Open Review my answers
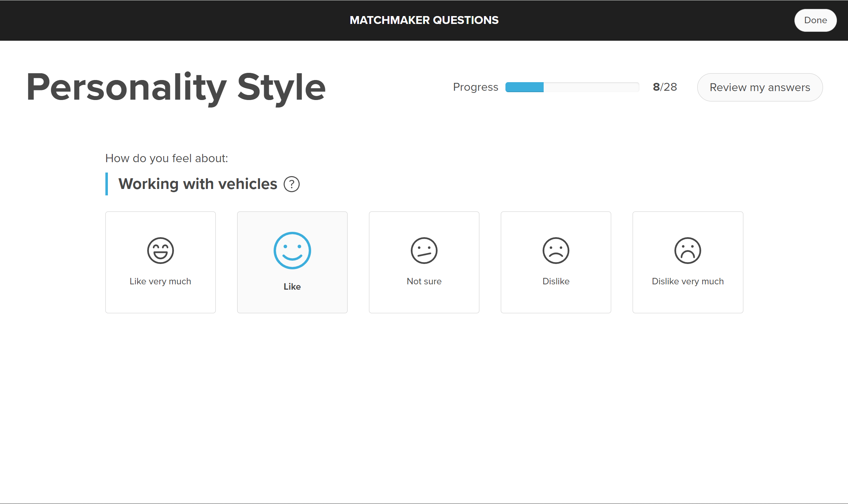848x504 pixels. click(760, 87)
